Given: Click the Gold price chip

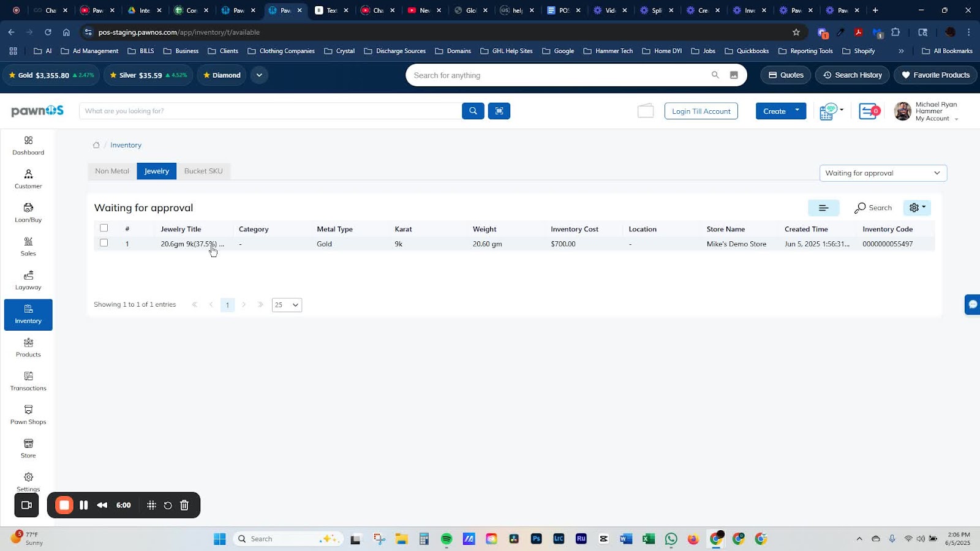Looking at the screenshot, I should (51, 75).
